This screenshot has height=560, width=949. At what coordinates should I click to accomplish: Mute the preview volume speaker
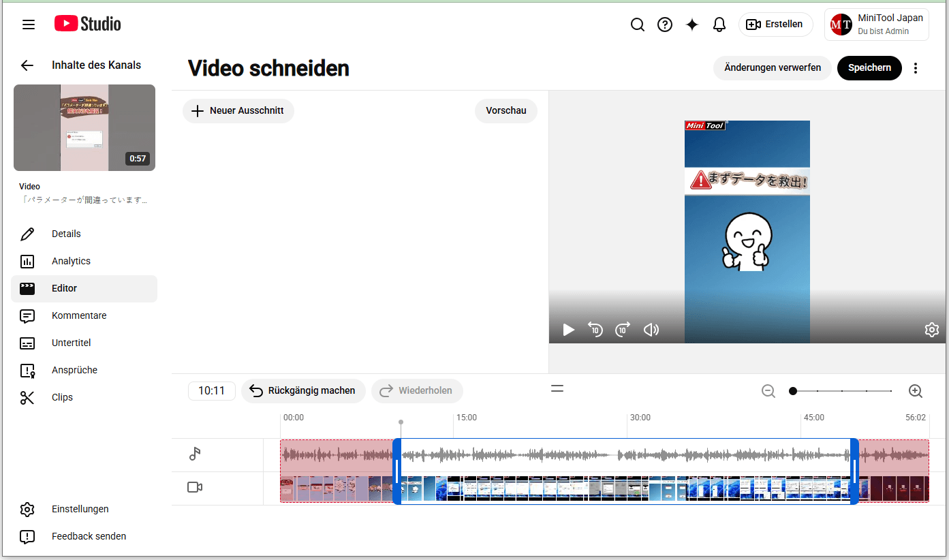click(x=651, y=330)
